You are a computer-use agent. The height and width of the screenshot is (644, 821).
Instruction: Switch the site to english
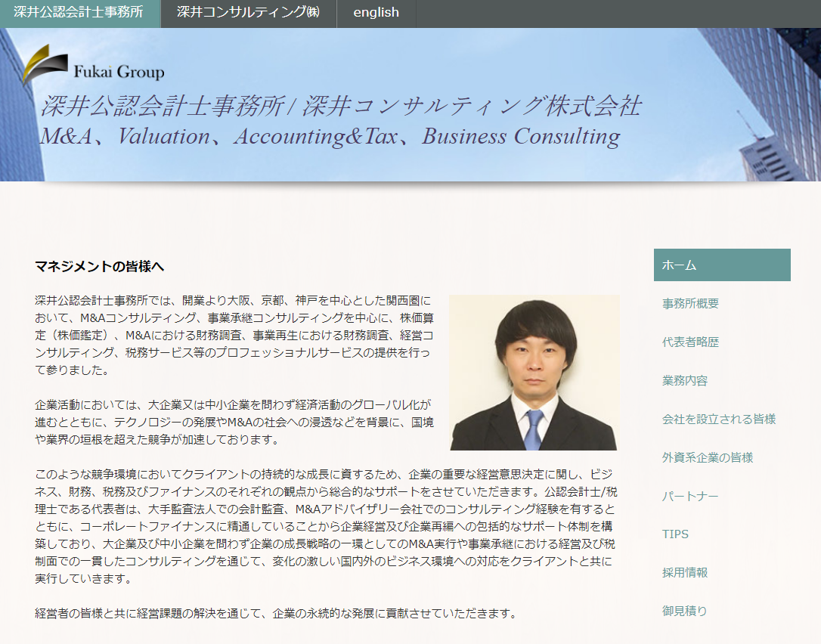coord(376,13)
